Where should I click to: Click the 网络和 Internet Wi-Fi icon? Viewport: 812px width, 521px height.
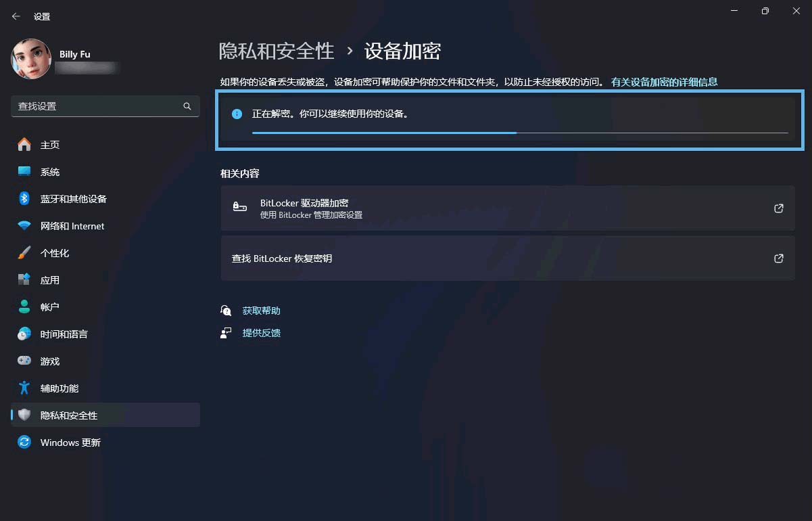point(24,226)
